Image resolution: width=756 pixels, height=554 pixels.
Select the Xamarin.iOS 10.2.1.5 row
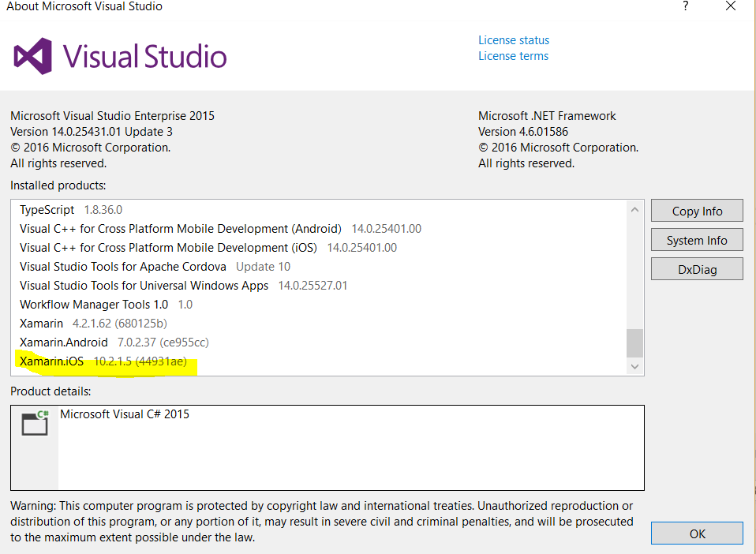tap(318, 361)
